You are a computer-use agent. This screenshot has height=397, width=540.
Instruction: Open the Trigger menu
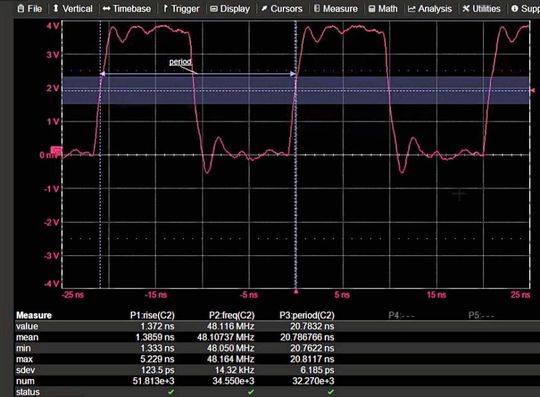181,9
